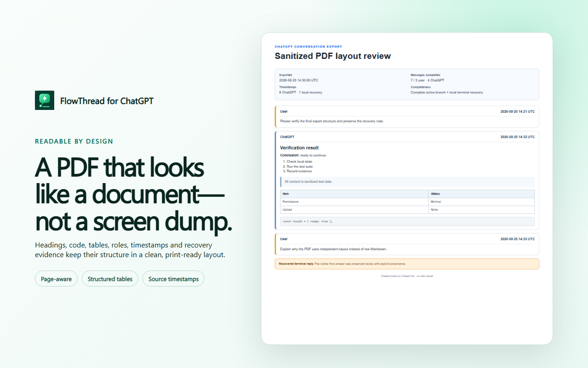Viewport: 588px width, 368px height.
Task: Click '6 ChatGPT · 1 local recovery' value
Action: 300,92
